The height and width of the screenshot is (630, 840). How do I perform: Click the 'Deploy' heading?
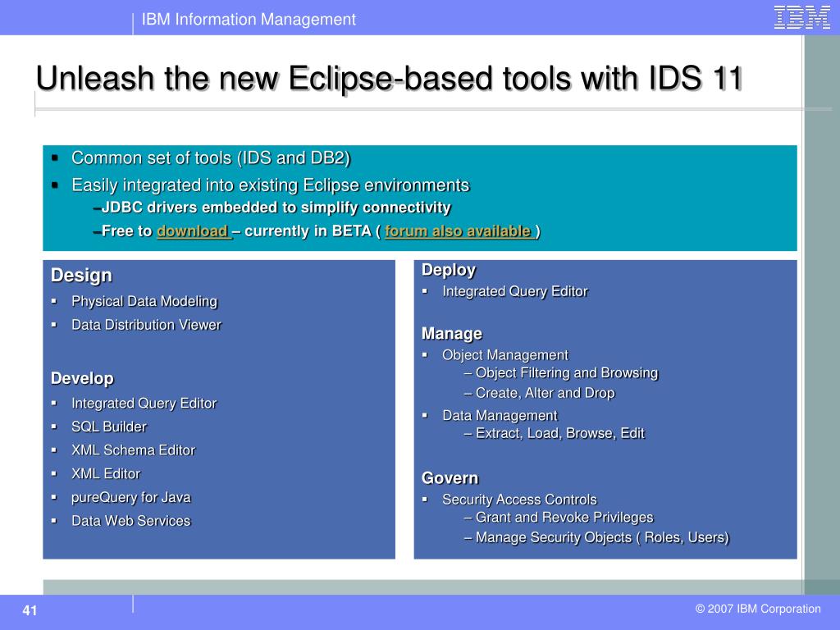point(449,270)
